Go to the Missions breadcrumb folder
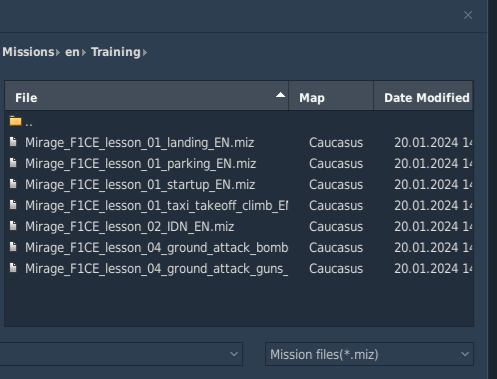The height and width of the screenshot is (379, 497). tap(28, 52)
